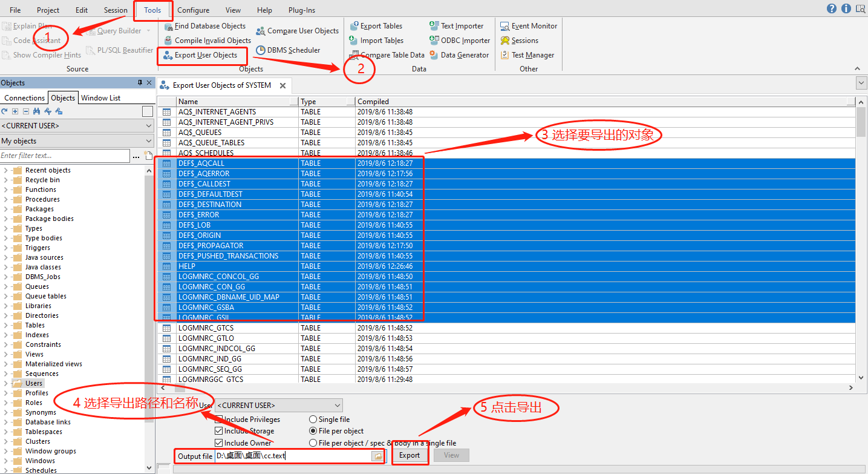868x474 pixels.
Task: Expand the Tables tree node
Action: [x=6, y=325]
